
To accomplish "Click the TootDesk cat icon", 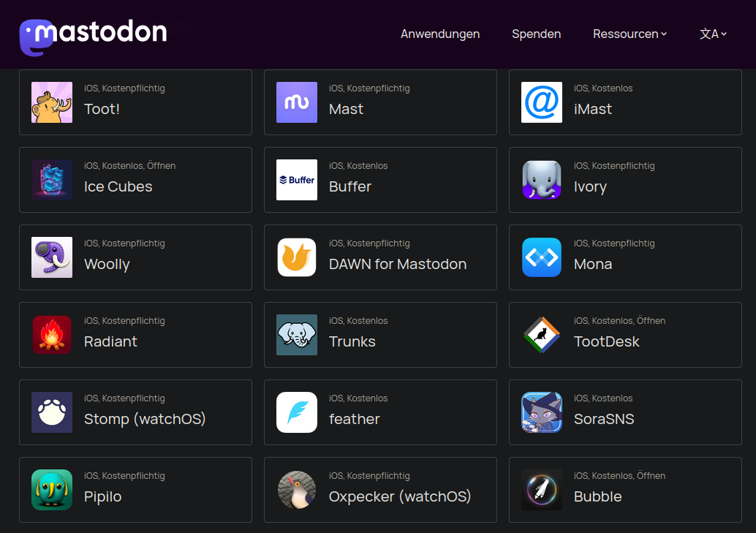I will 542,335.
